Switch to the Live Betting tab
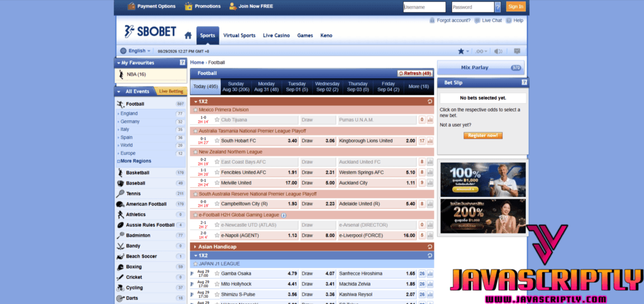644x304 pixels. click(171, 91)
